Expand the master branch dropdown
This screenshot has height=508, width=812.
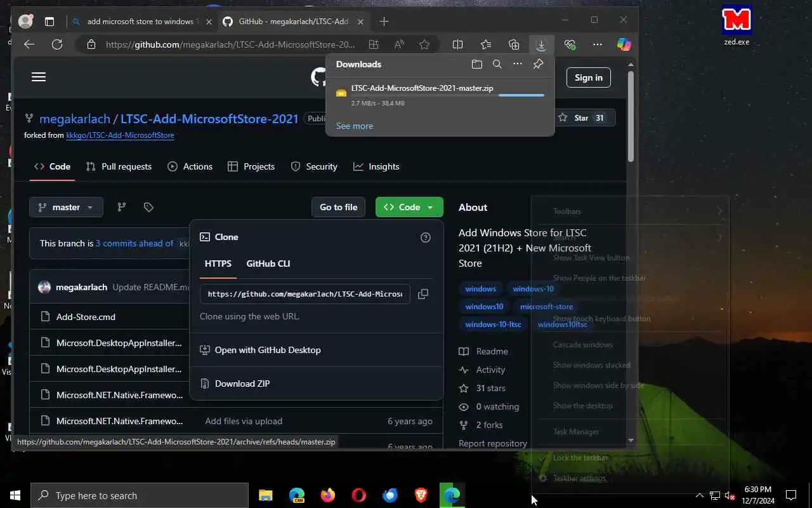66,207
